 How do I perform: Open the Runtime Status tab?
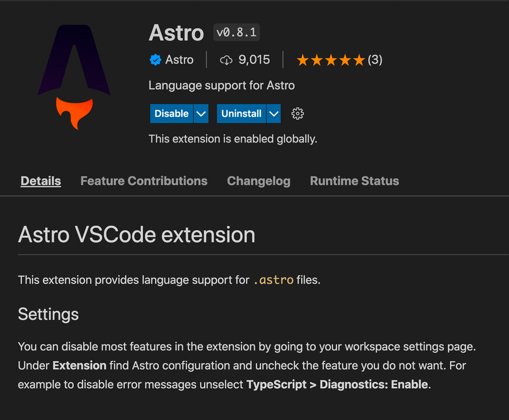click(x=355, y=181)
